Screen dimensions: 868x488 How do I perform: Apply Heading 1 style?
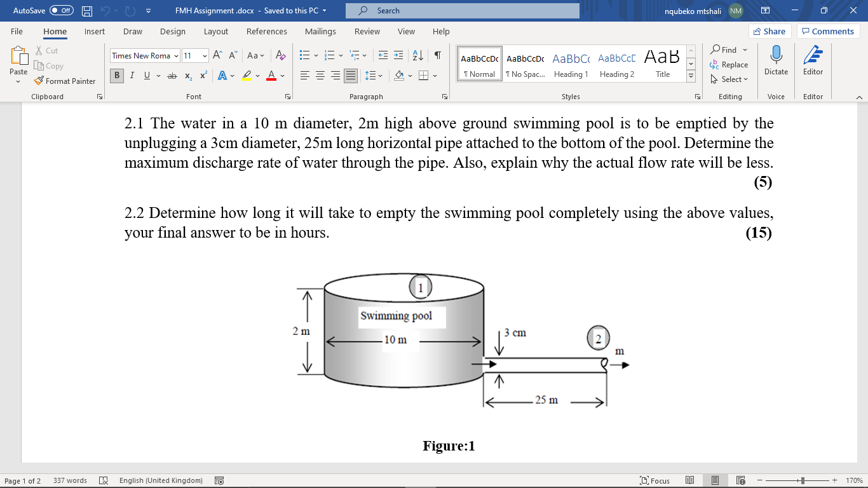pyautogui.click(x=571, y=63)
